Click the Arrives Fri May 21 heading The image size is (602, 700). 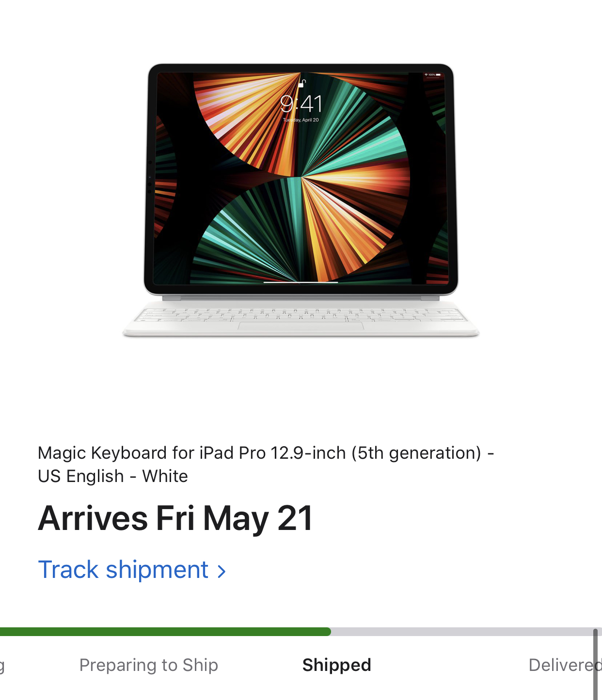pos(175,518)
